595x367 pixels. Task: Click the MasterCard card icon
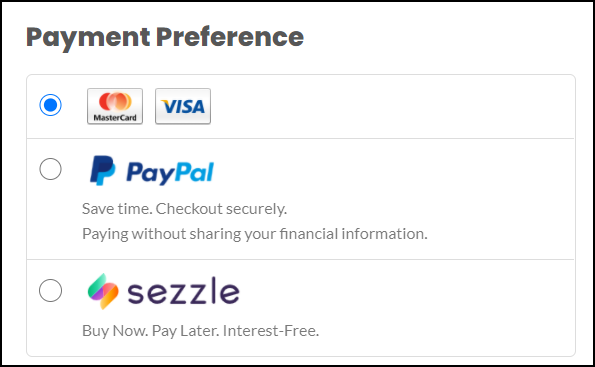point(115,106)
